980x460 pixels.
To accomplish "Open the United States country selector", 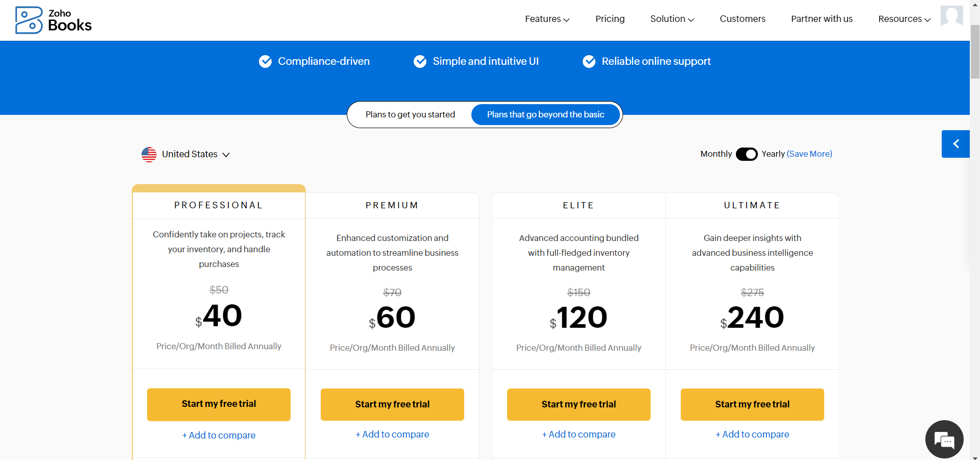I will point(186,154).
